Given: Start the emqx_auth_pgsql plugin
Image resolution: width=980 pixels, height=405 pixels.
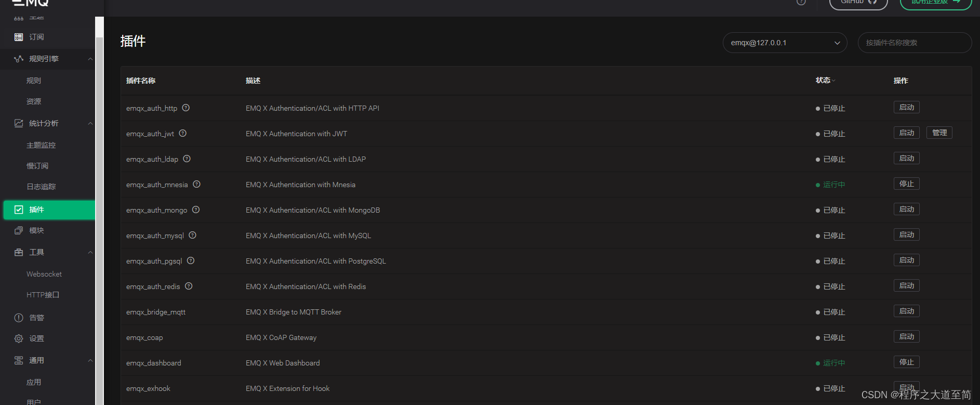Looking at the screenshot, I should 907,260.
